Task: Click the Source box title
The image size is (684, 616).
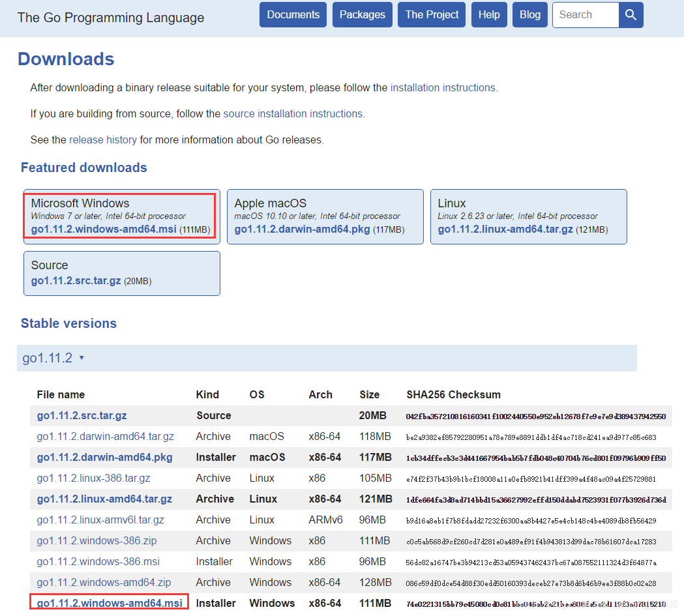Action: click(50, 265)
